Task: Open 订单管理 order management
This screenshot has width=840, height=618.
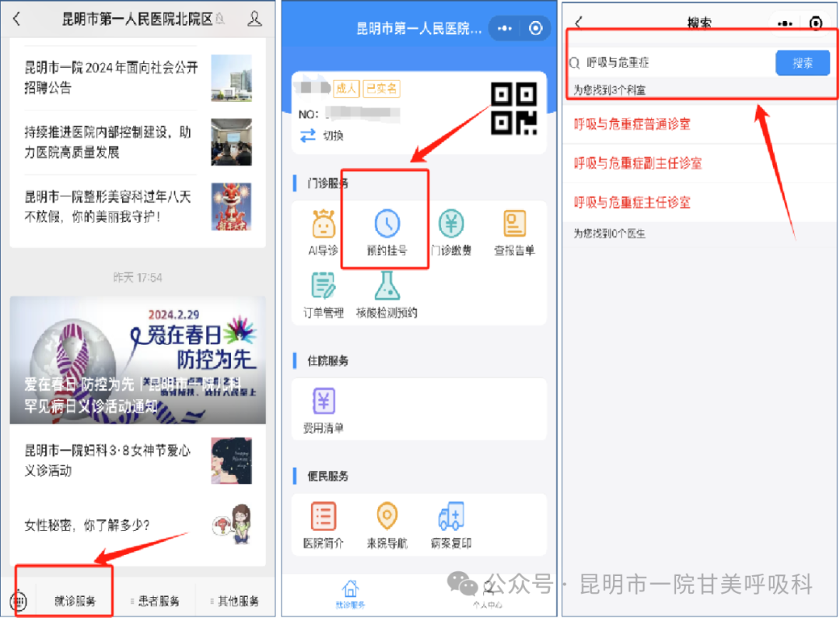Action: coord(323,295)
